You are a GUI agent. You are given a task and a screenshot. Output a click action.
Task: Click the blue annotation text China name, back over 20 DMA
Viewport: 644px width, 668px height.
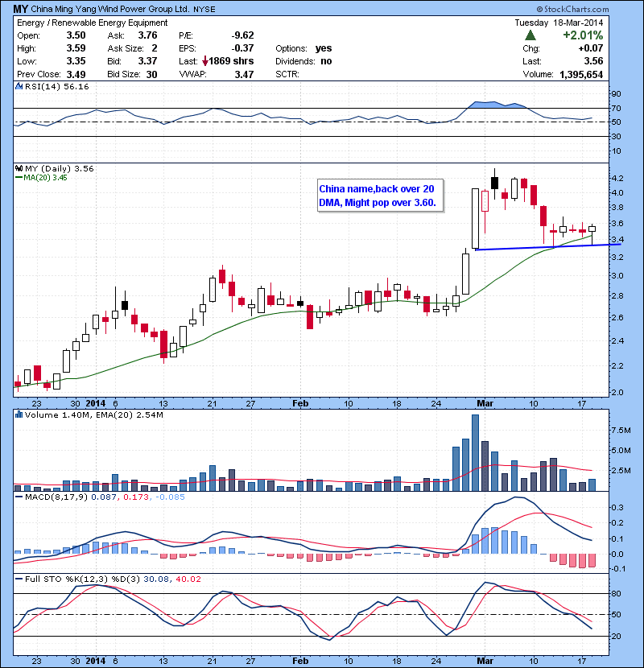pos(378,196)
